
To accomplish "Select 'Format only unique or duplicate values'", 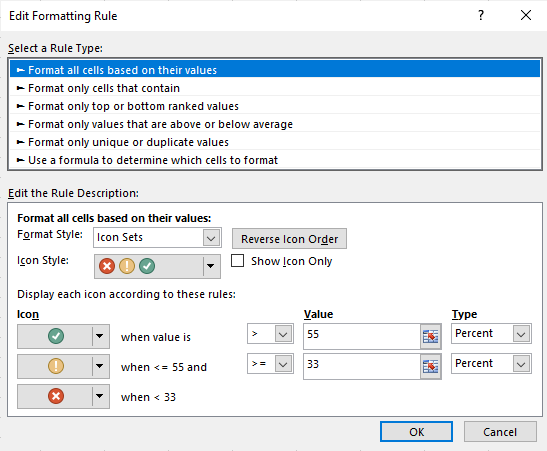I will tap(275, 142).
